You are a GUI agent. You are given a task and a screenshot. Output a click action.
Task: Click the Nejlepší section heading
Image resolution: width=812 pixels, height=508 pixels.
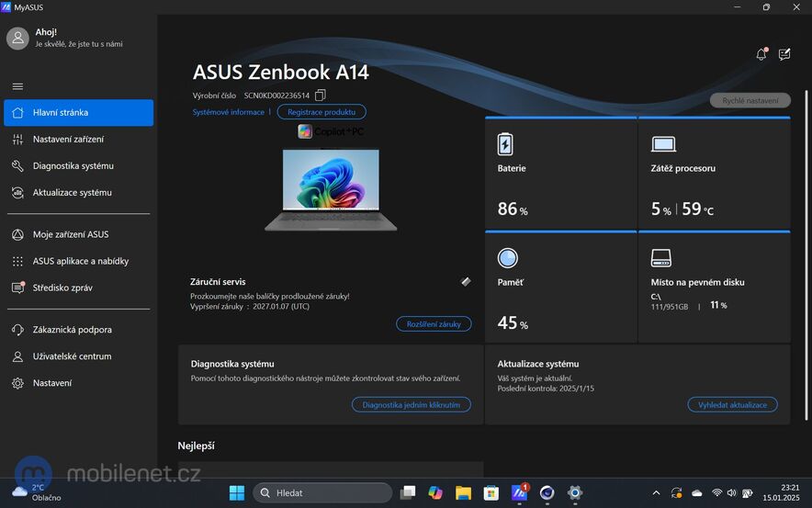196,446
